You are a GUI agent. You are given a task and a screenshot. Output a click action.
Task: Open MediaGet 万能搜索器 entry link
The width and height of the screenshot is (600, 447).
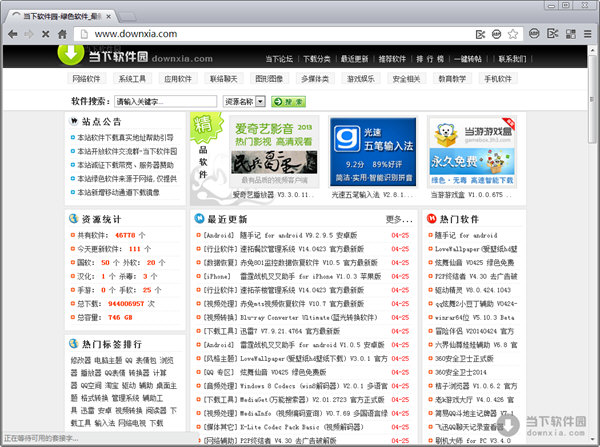tap(312, 400)
